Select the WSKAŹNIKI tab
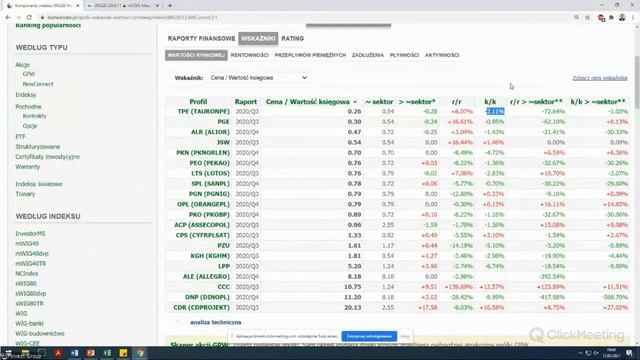The width and height of the screenshot is (640, 360). (258, 38)
